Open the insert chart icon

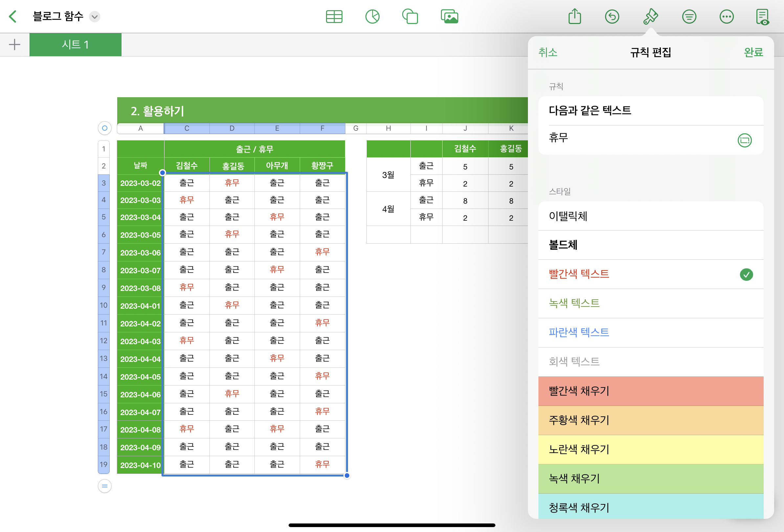(x=372, y=16)
